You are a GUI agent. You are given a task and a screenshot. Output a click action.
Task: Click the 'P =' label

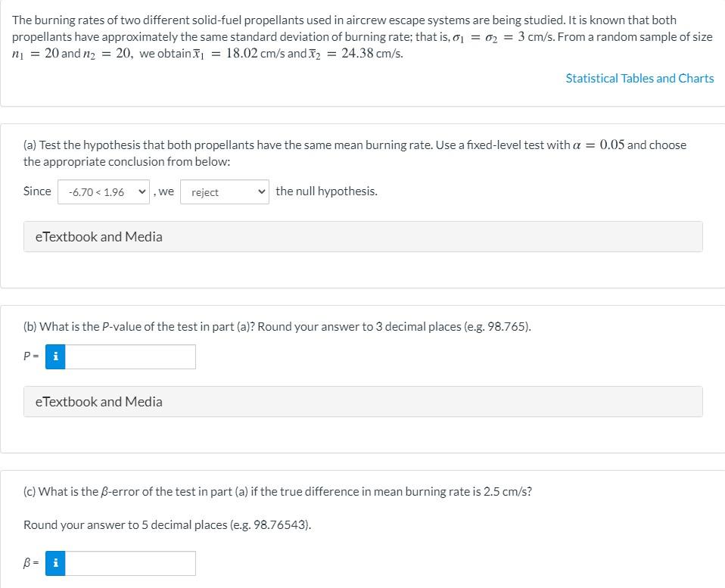[x=31, y=356]
